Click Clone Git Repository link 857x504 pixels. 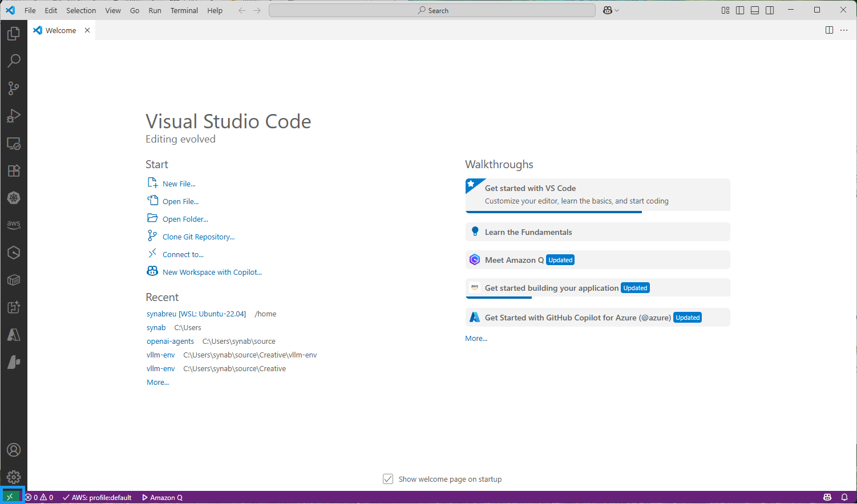coord(199,237)
